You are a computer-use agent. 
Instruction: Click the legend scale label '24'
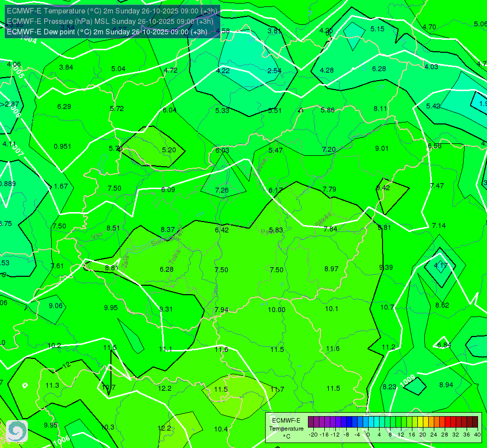pyautogui.click(x=434, y=435)
